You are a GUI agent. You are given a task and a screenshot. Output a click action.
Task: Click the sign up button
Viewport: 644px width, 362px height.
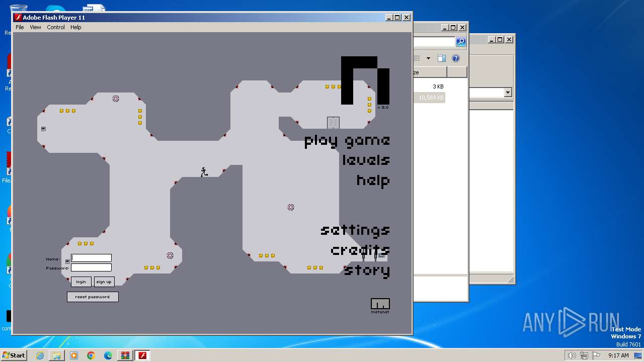(x=104, y=282)
